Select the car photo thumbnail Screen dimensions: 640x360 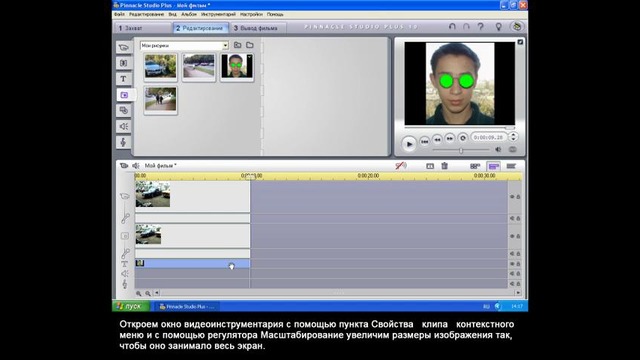coord(160,67)
